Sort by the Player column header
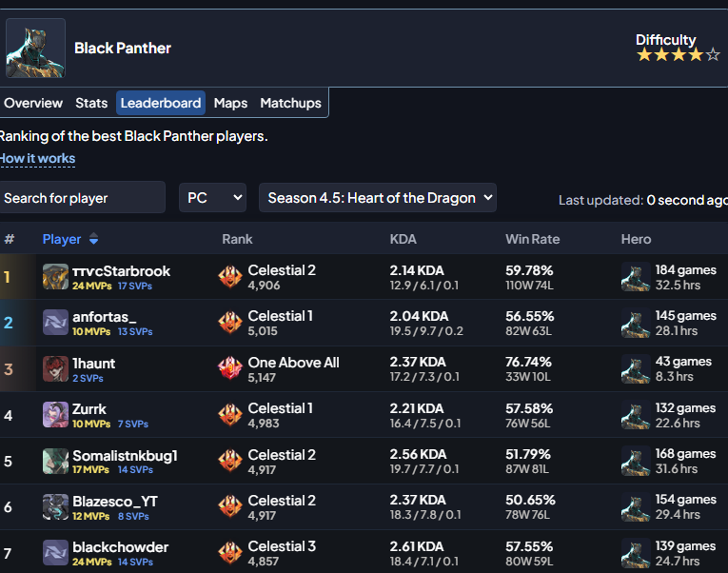This screenshot has height=573, width=728. tap(62, 239)
